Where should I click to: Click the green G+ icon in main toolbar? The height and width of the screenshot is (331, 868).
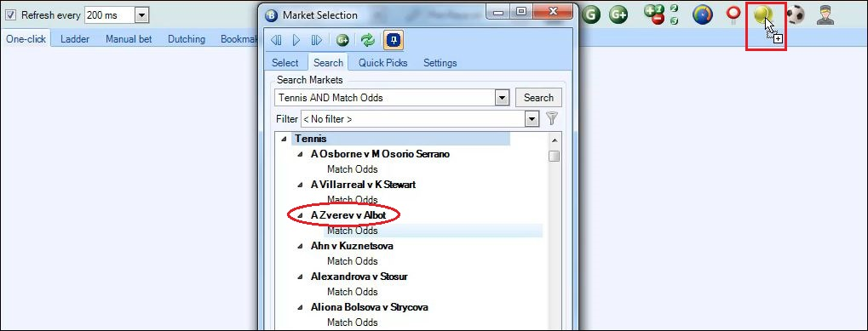coord(618,15)
